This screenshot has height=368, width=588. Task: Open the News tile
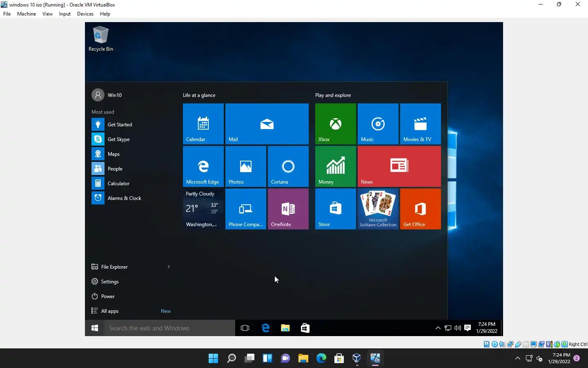click(x=399, y=166)
